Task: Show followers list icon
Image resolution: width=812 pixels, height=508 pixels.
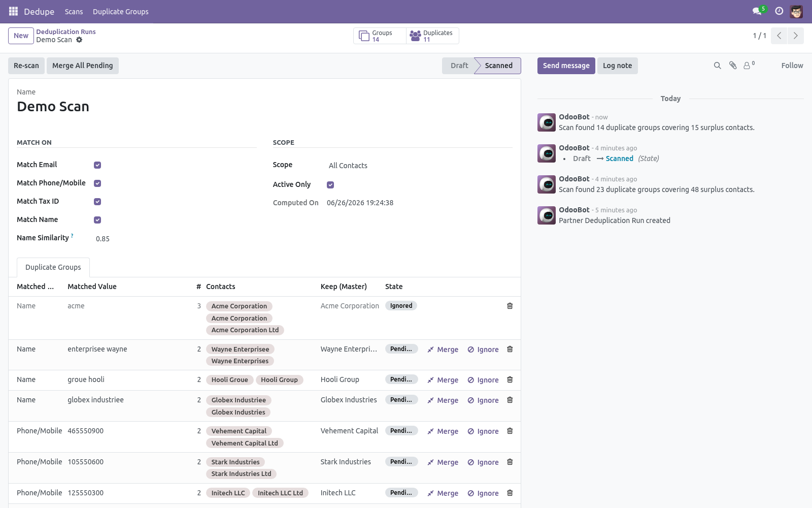Action: point(749,66)
